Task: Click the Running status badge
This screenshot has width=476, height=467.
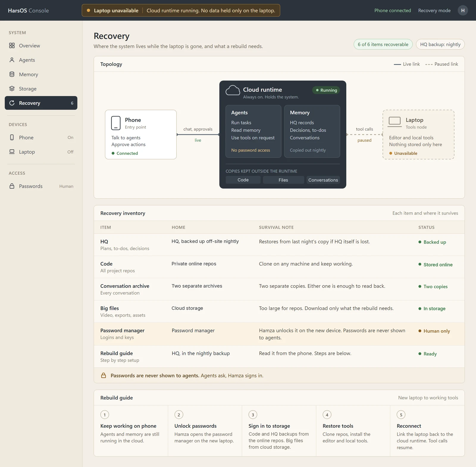Action: [x=326, y=90]
